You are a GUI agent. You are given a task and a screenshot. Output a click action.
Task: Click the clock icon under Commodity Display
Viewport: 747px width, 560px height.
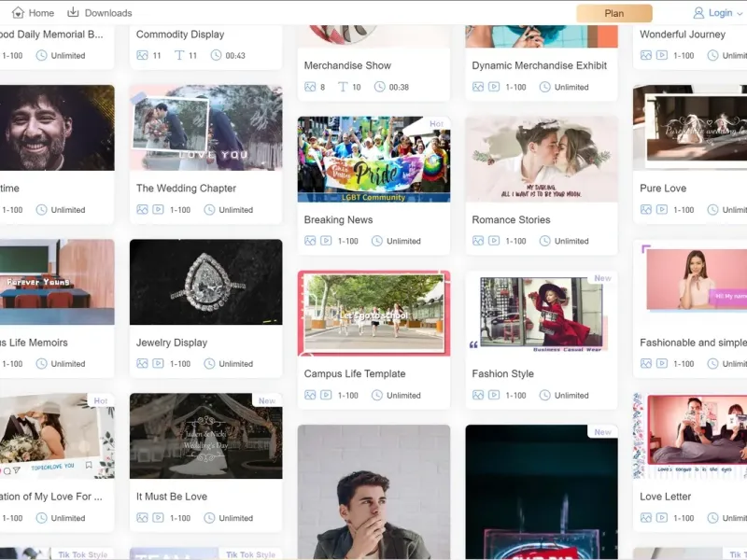[x=216, y=55]
